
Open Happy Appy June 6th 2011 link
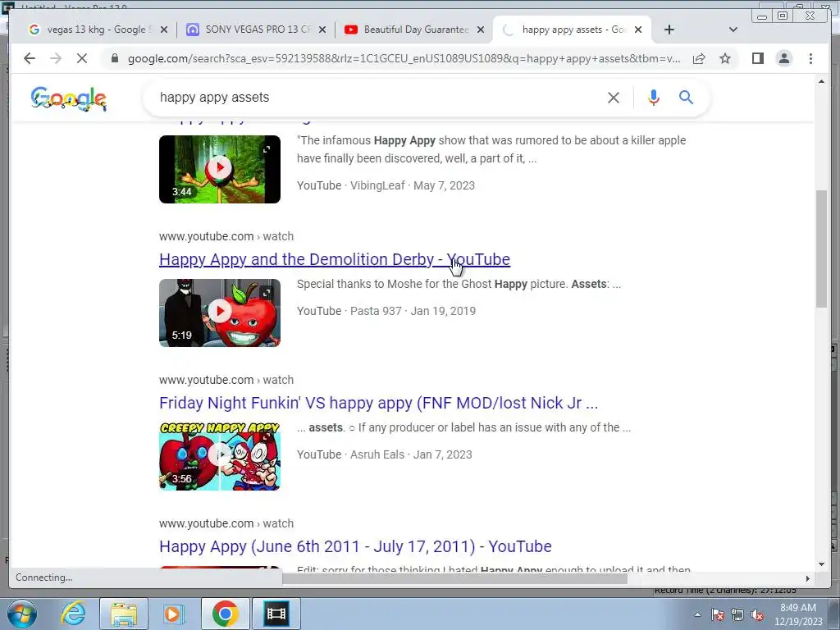(355, 546)
